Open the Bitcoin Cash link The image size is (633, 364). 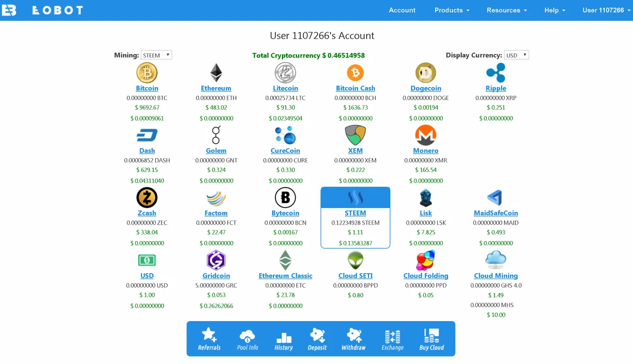(x=355, y=88)
